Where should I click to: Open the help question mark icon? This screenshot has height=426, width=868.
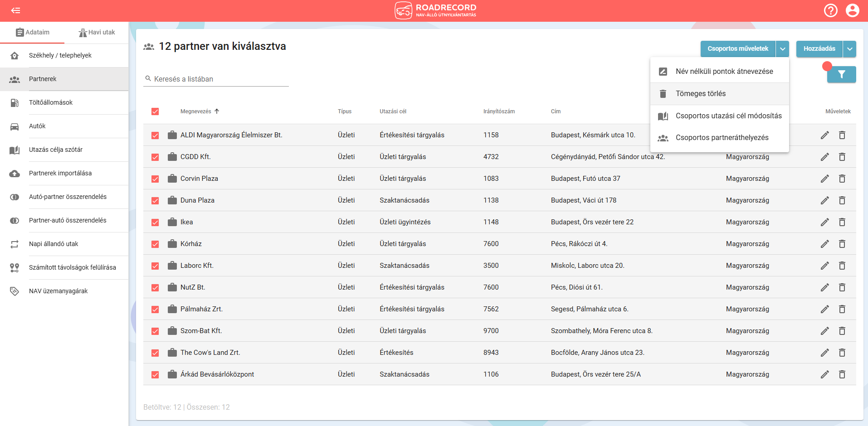[830, 10]
